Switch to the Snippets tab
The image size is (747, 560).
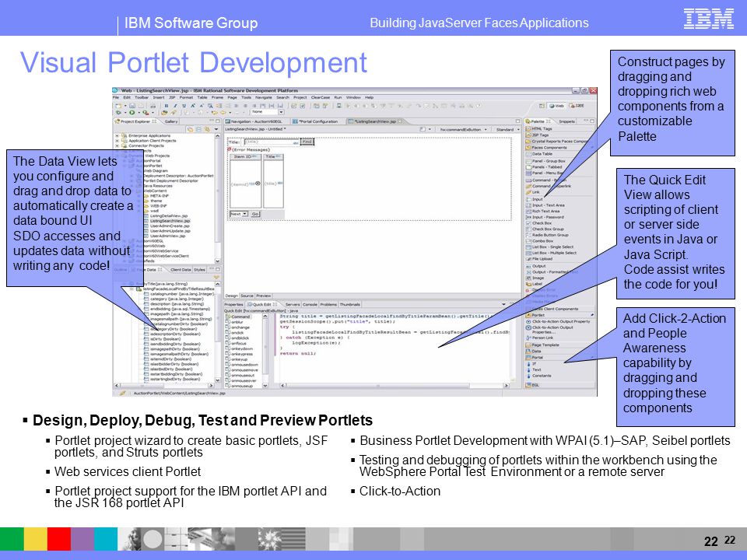coord(566,121)
